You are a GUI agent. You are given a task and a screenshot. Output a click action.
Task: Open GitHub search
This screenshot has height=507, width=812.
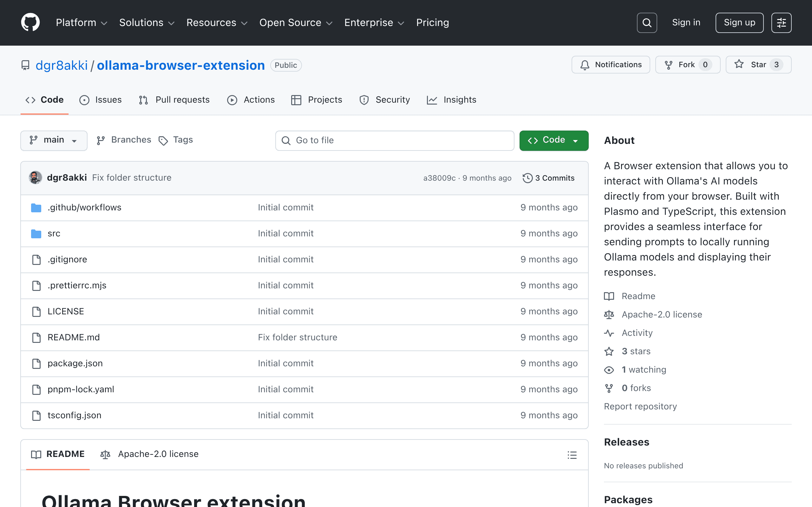coord(647,22)
